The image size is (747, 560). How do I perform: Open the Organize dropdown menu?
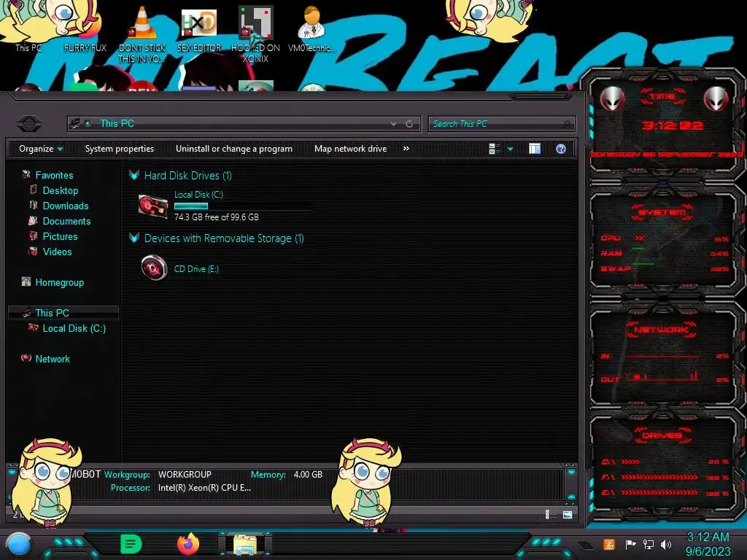[x=41, y=149]
